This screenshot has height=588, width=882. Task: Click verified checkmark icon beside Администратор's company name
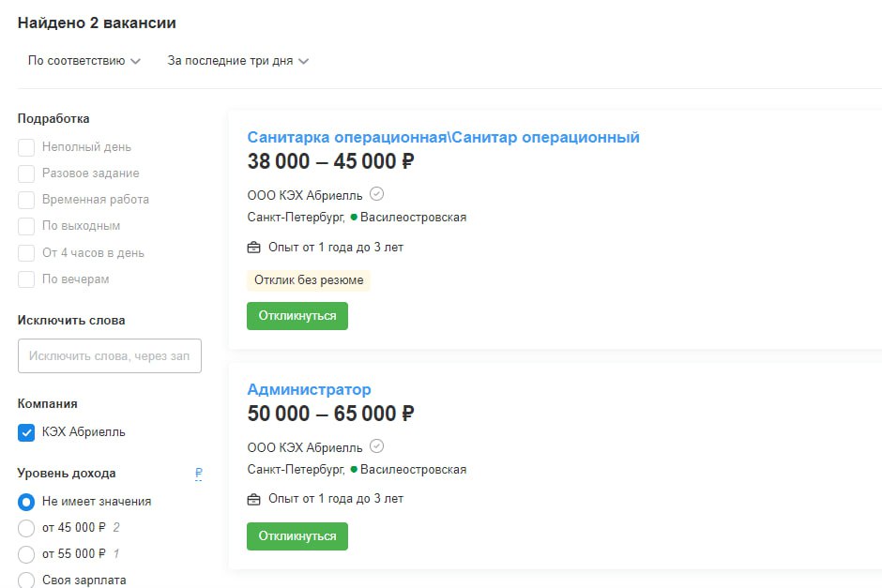coord(376,447)
